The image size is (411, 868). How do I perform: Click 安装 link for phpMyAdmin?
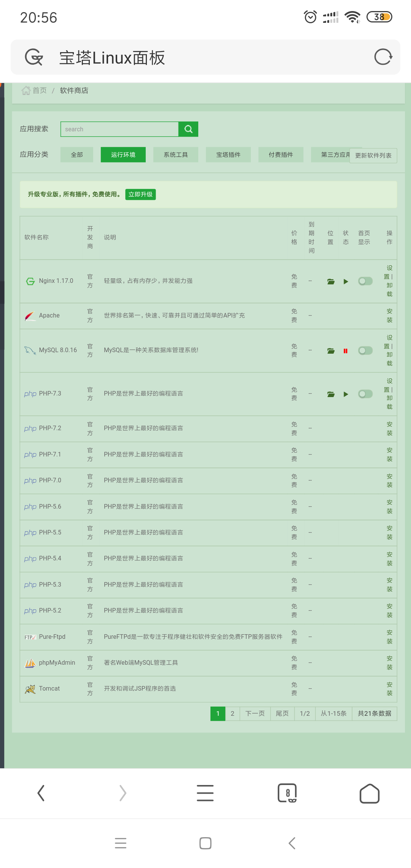point(389,663)
